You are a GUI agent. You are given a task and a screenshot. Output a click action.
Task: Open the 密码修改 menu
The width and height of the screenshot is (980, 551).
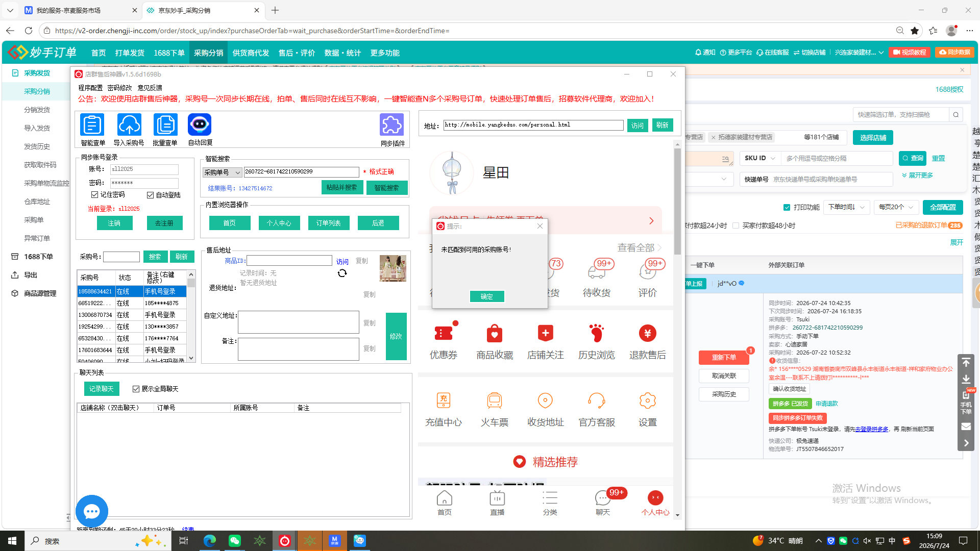(x=120, y=88)
